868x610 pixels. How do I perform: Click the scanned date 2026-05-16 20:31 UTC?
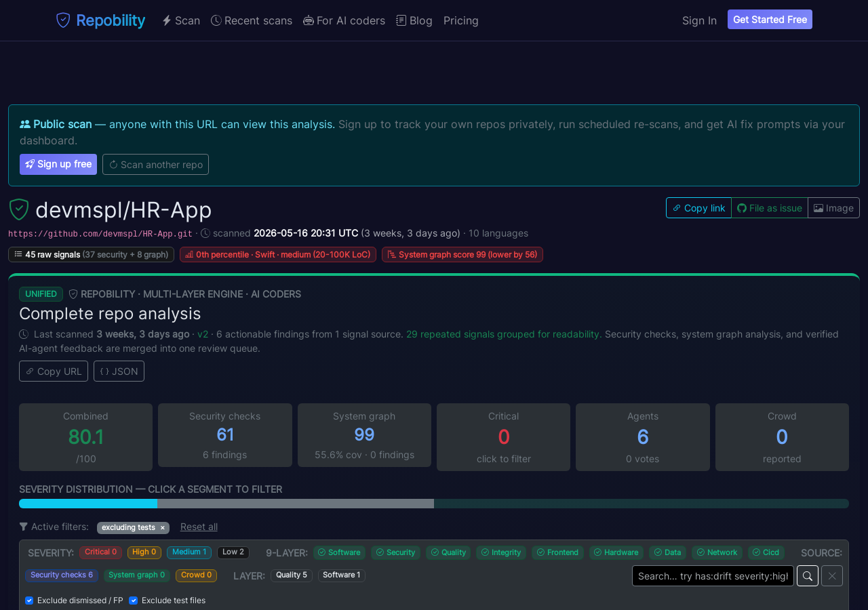click(x=306, y=233)
